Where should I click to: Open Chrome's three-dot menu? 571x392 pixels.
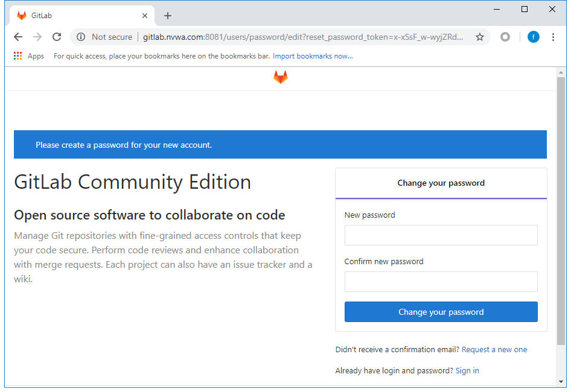click(x=553, y=37)
